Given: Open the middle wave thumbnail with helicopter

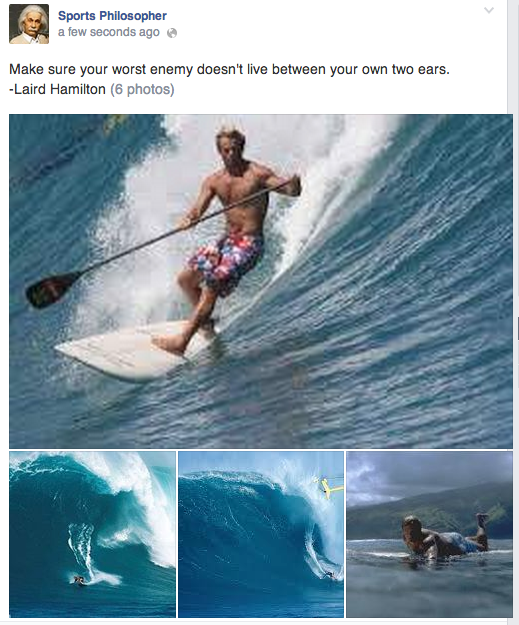Looking at the screenshot, I should pos(261,534).
